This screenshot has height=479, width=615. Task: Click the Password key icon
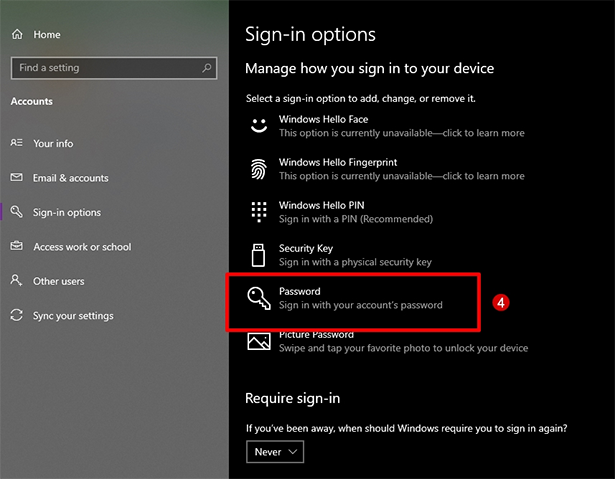tap(259, 298)
